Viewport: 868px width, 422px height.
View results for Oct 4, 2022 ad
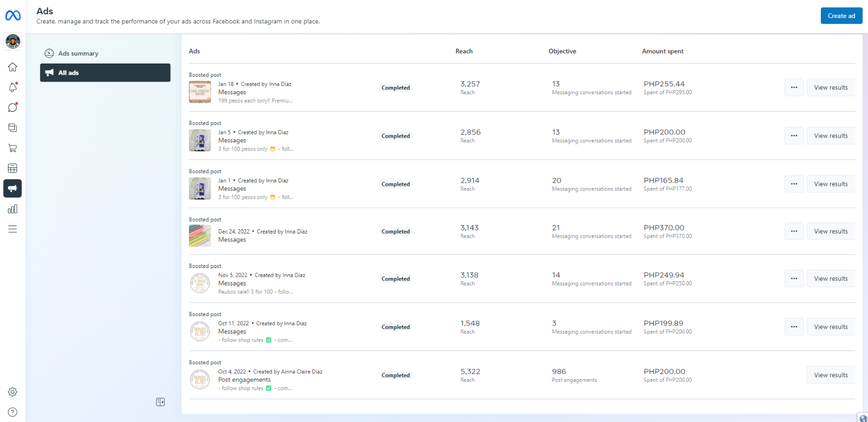(830, 375)
